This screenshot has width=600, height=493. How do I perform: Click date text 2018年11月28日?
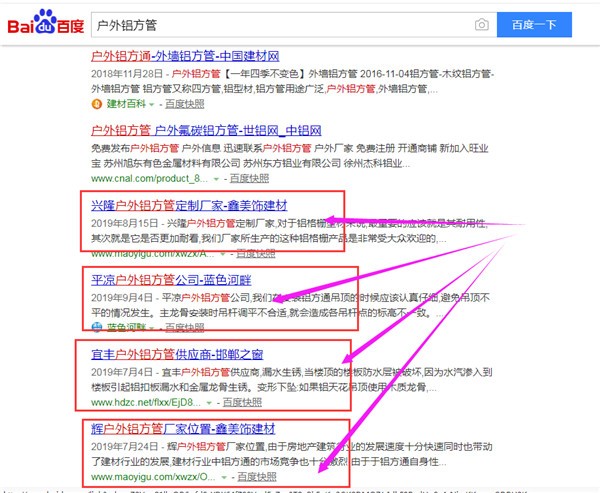(127, 73)
